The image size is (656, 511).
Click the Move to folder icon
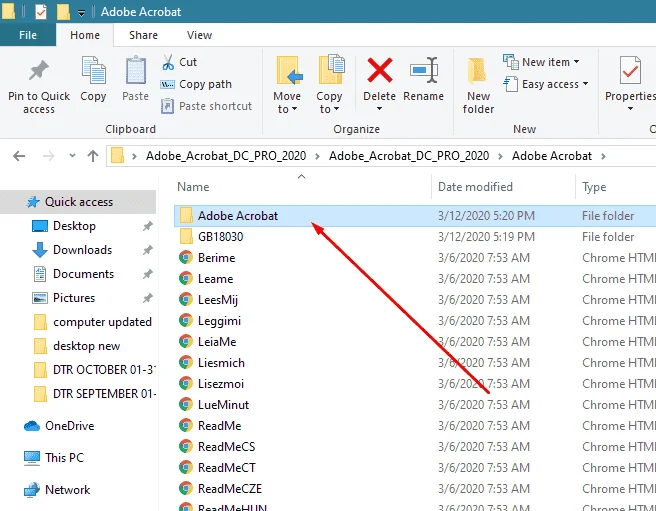tap(289, 70)
